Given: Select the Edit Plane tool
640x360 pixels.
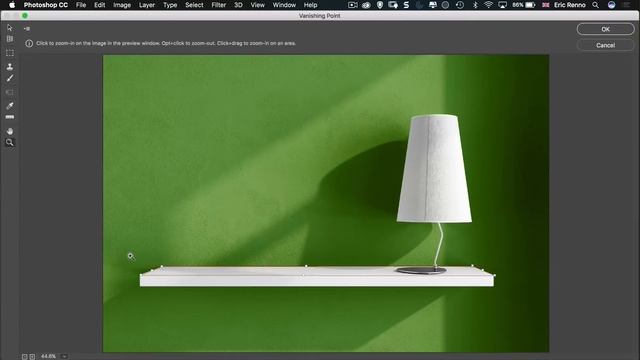Looking at the screenshot, I should pyautogui.click(x=10, y=28).
